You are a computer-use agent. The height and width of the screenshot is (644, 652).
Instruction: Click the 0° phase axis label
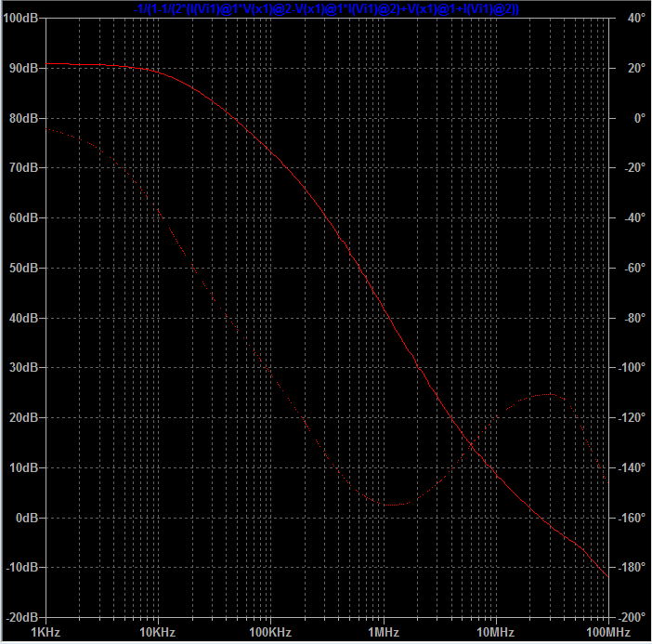pos(640,118)
